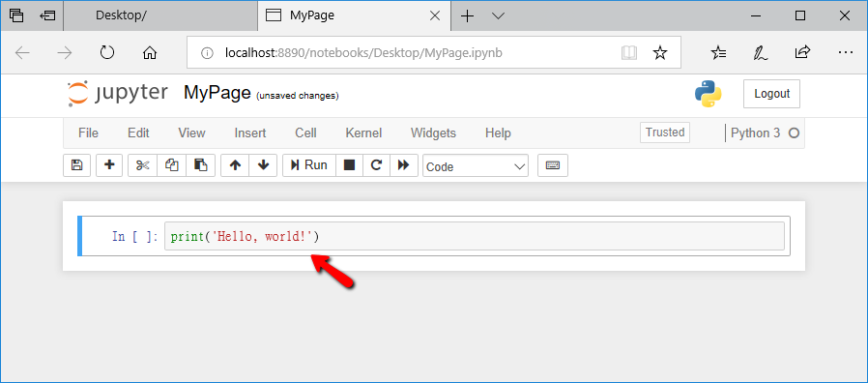This screenshot has height=383, width=868.
Task: Go to browser home page
Action: [150, 52]
